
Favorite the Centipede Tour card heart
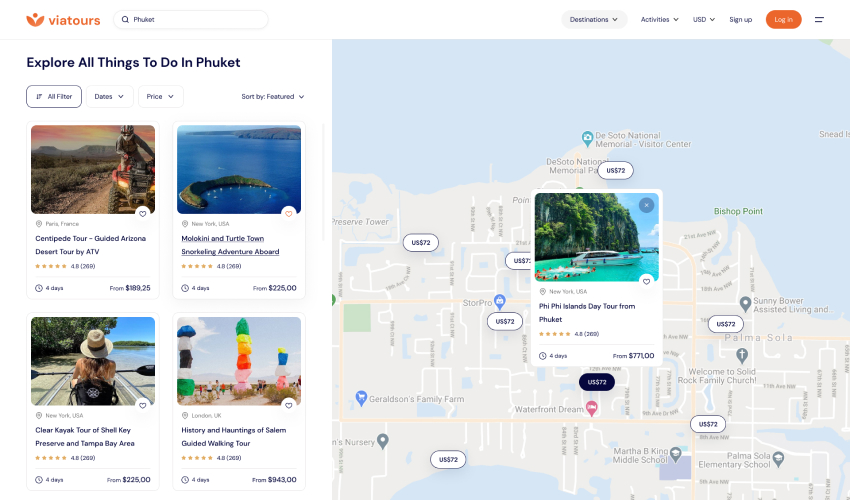coord(143,213)
